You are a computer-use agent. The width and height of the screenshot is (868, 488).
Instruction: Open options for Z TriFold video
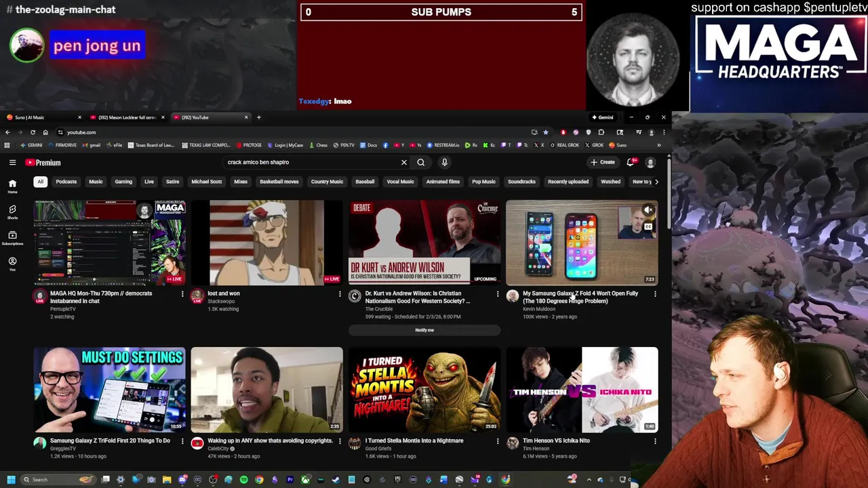point(182,441)
